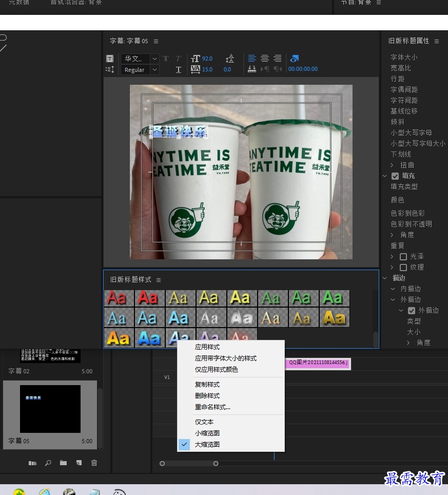
Task: Toggle show background video icon
Action: (294, 59)
